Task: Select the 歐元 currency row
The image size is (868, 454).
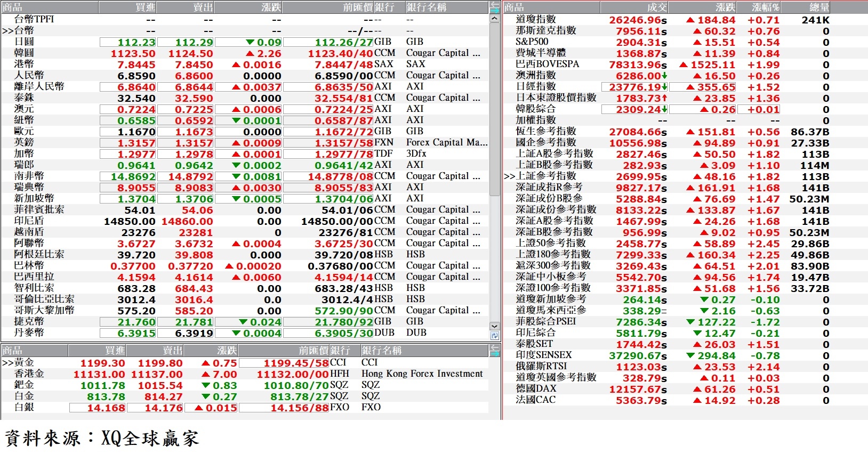Action: tap(245, 131)
